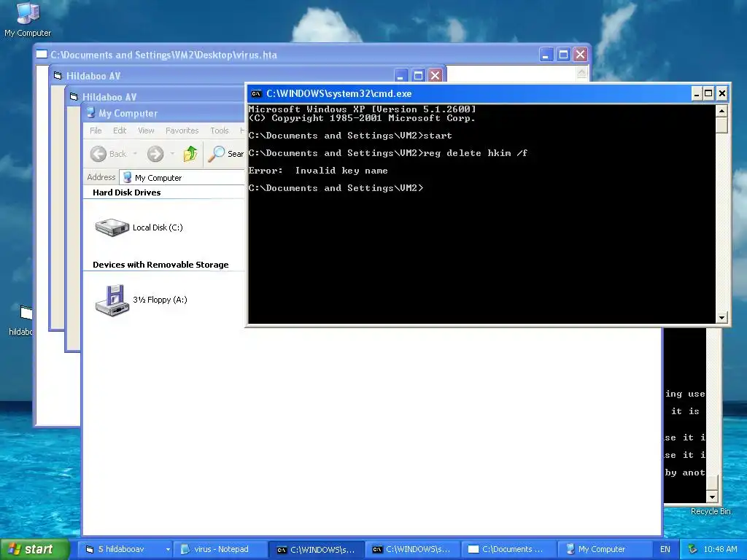This screenshot has width=747, height=560.
Task: Maximize the cmd.exe window
Action: click(708, 94)
